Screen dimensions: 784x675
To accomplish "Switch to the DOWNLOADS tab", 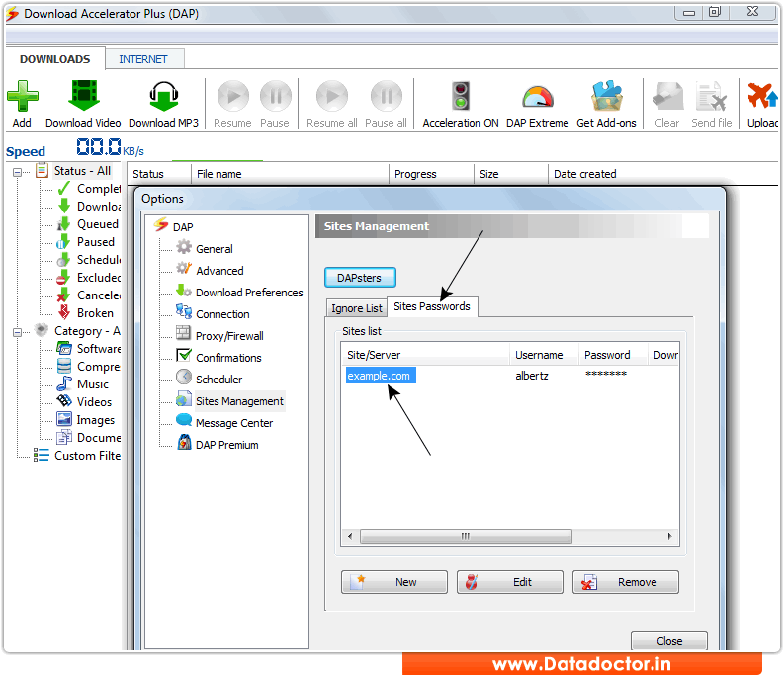I will [x=55, y=59].
